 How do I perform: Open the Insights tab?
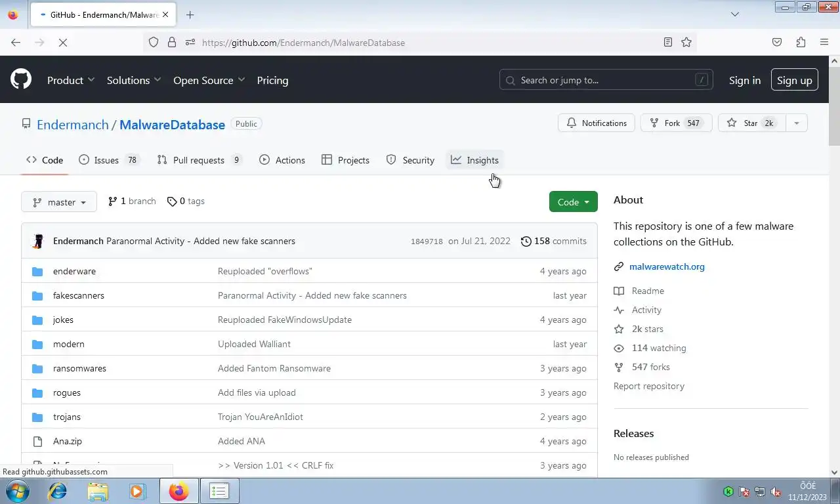(x=474, y=160)
